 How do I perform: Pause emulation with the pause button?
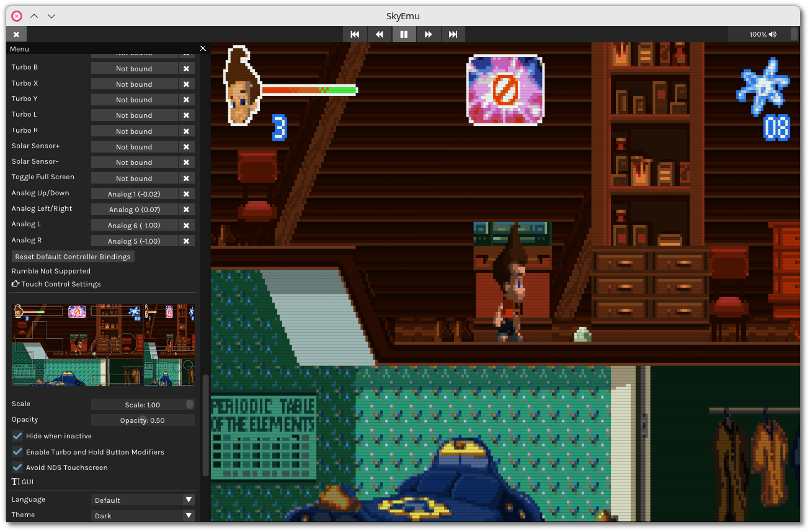404,34
